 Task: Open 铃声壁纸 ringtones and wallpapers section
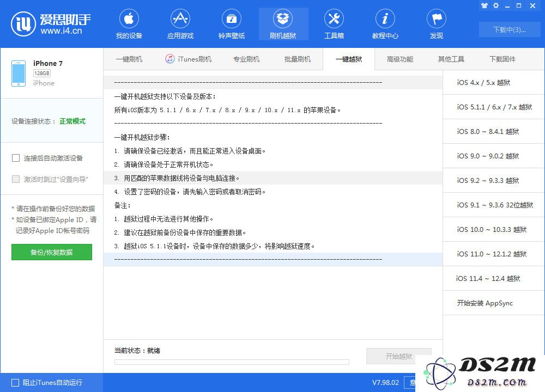tap(232, 24)
